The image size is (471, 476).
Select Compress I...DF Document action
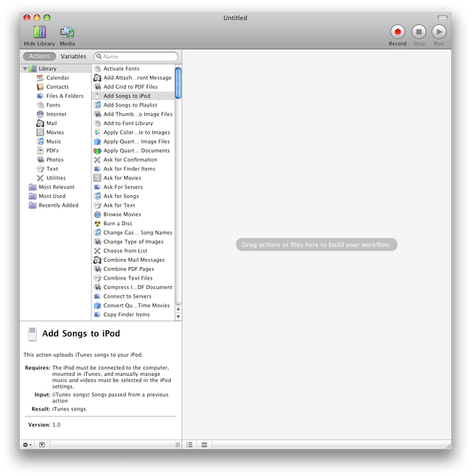point(133,287)
